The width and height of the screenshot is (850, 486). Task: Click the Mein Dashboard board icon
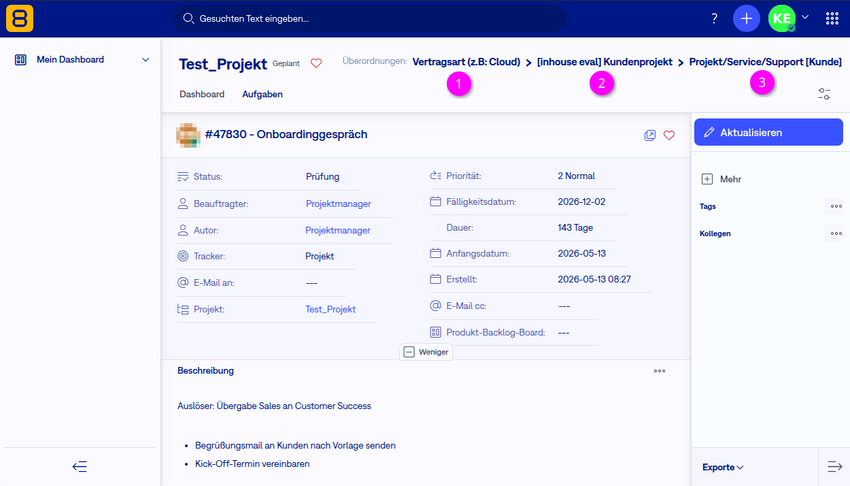(21, 60)
